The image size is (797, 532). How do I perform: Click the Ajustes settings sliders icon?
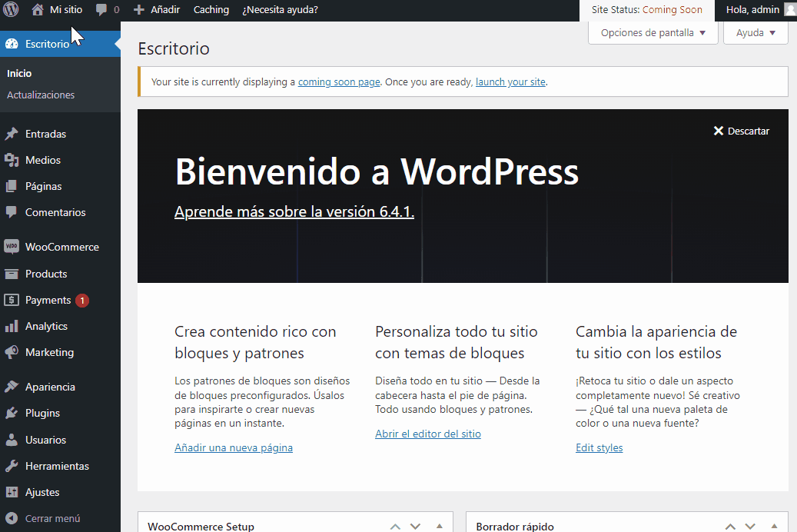(12, 492)
